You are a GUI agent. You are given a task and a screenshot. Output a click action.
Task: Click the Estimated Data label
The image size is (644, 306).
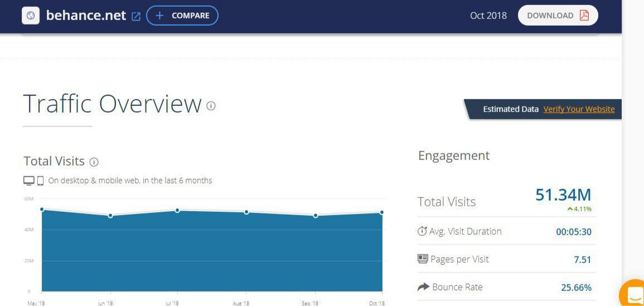[x=511, y=109]
